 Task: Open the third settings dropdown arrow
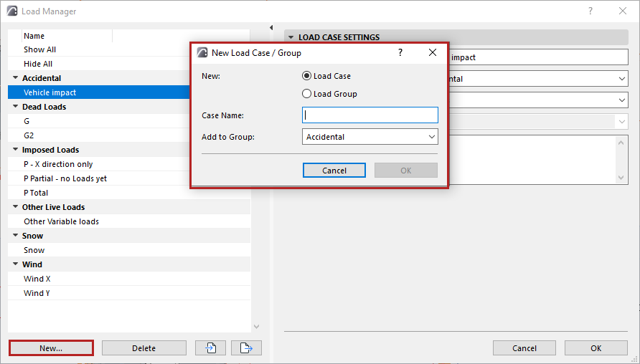pos(621,100)
